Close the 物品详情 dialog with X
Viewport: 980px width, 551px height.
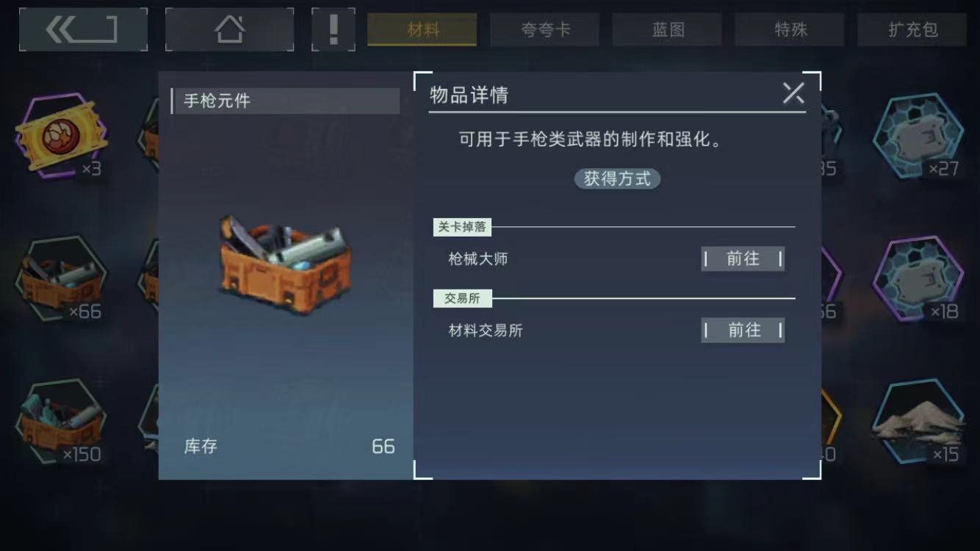coord(793,93)
